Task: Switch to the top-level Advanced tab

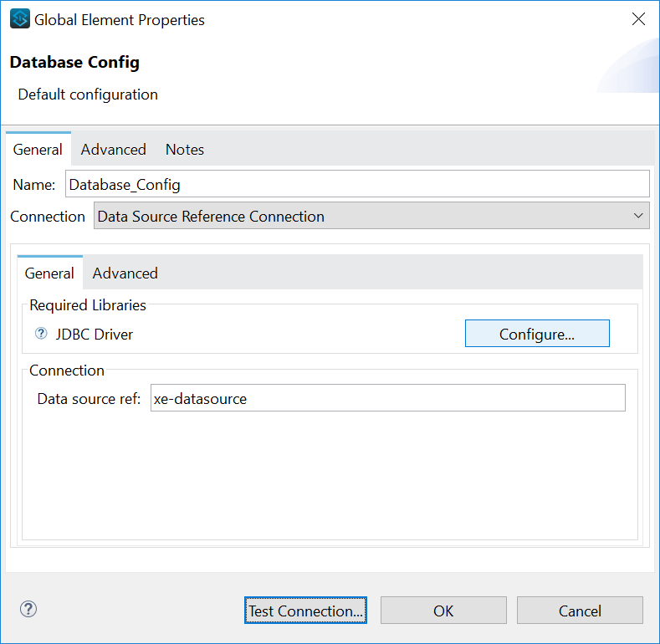Action: pyautogui.click(x=113, y=150)
